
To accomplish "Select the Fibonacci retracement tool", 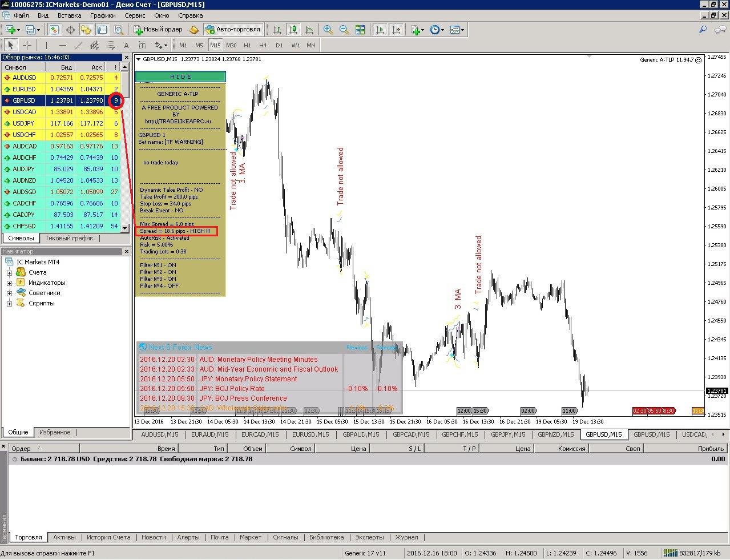I will (110, 45).
